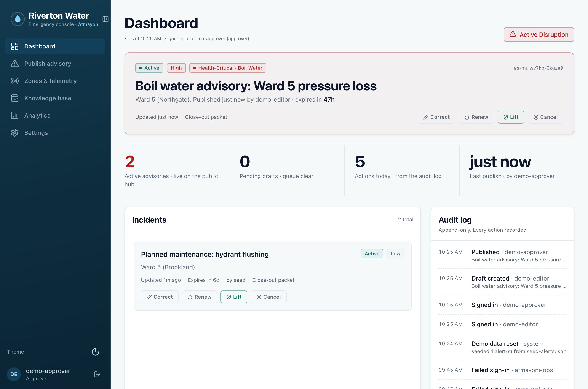588x389 pixels.
Task: Click the Knowledge base database icon
Action: [x=15, y=98]
